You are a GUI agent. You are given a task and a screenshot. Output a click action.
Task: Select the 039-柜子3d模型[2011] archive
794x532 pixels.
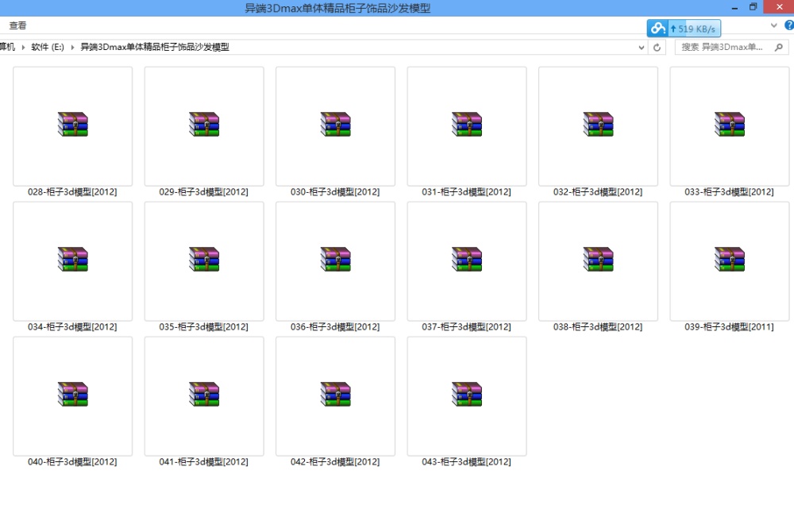[x=729, y=260]
